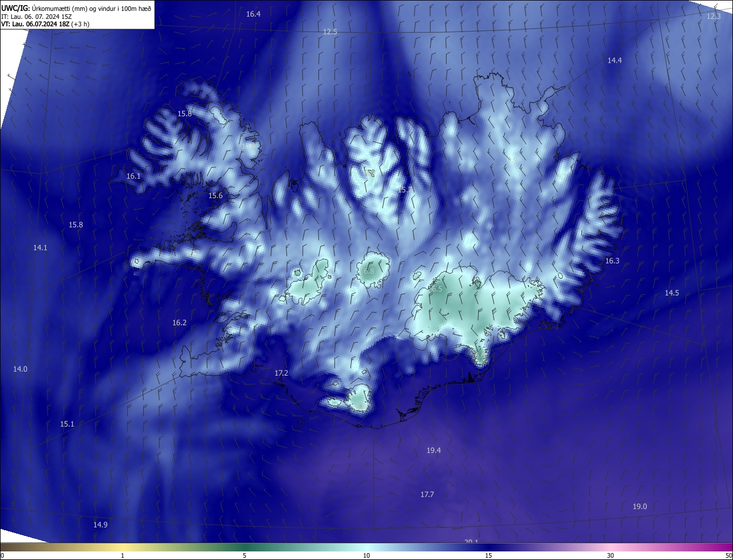Click the title 'Úrkomumætti (mm) og vindur í 100m hæð'
Image resolution: width=733 pixels, height=560 pixels.
click(x=91, y=8)
